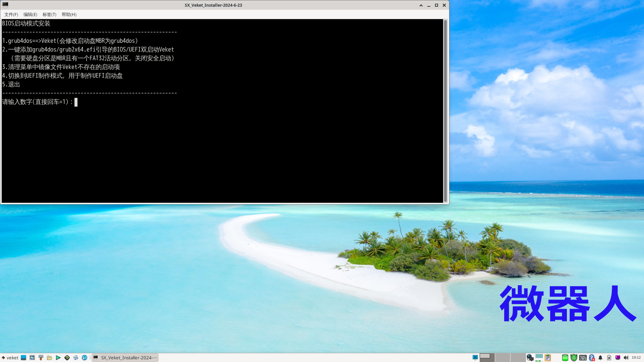
Task: Click the line '3.清理菜单中镜像文件Veket不存在的启动项'
Action: click(61, 67)
